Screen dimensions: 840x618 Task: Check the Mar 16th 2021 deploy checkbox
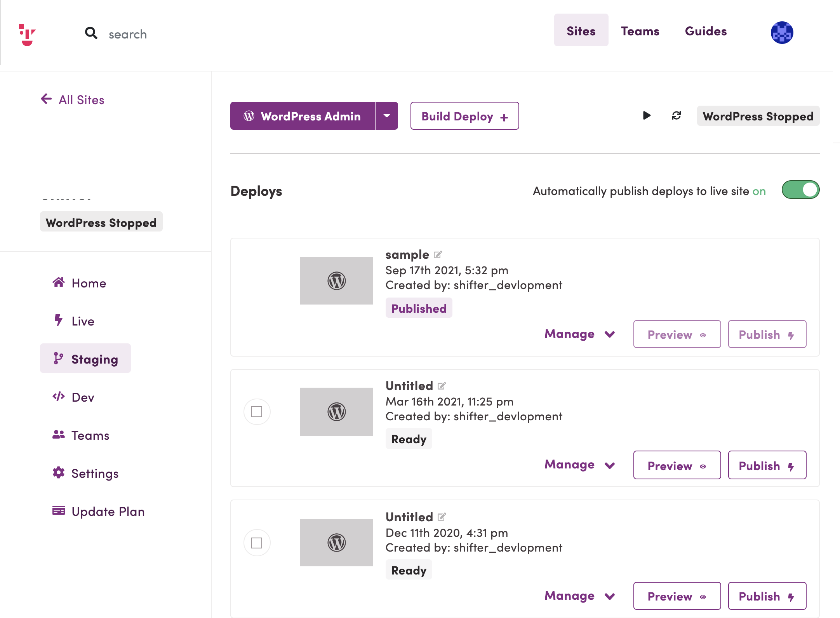click(x=257, y=412)
